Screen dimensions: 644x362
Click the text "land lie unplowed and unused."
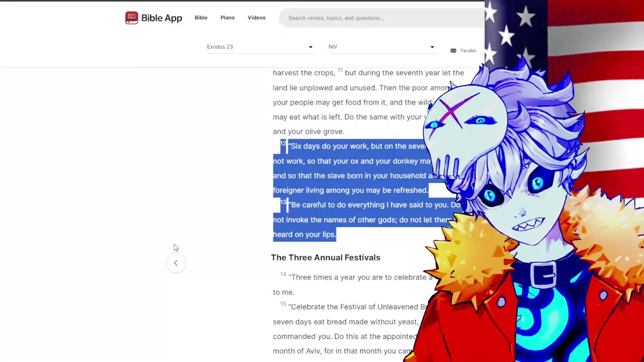pos(325,87)
